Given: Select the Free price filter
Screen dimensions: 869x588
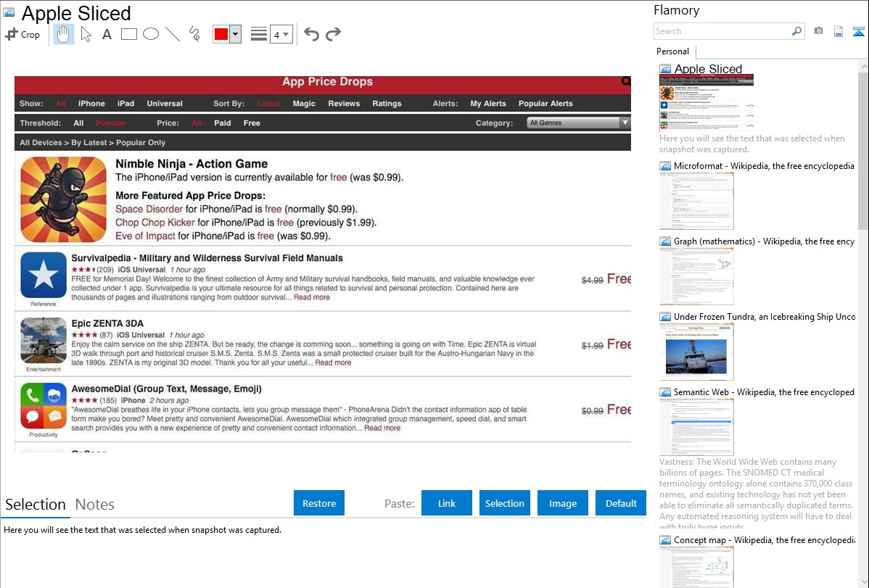Looking at the screenshot, I should click(252, 123).
